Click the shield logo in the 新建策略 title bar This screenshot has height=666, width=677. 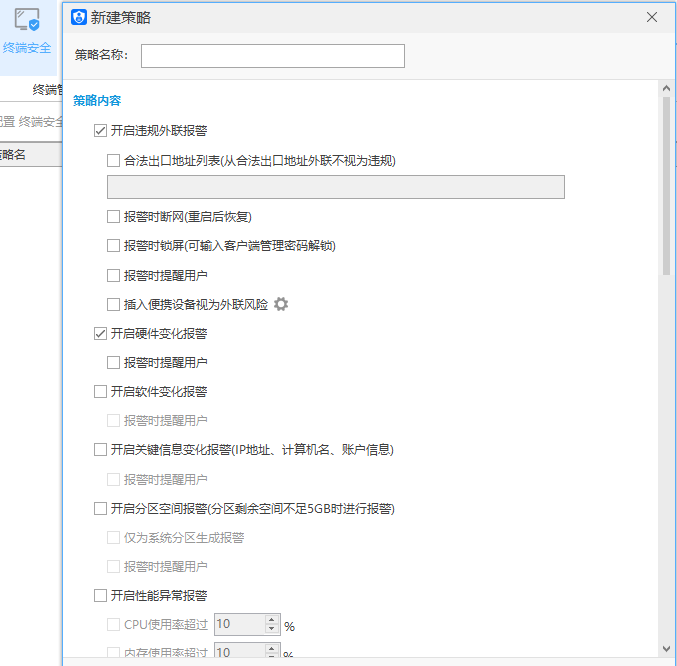click(79, 18)
